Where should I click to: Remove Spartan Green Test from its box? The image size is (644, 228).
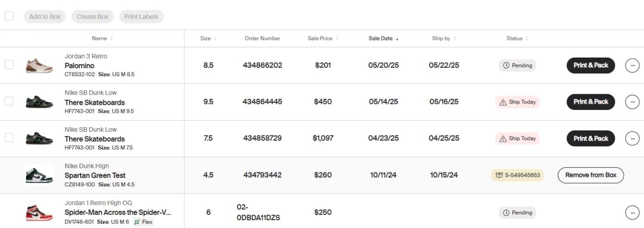pyautogui.click(x=591, y=175)
